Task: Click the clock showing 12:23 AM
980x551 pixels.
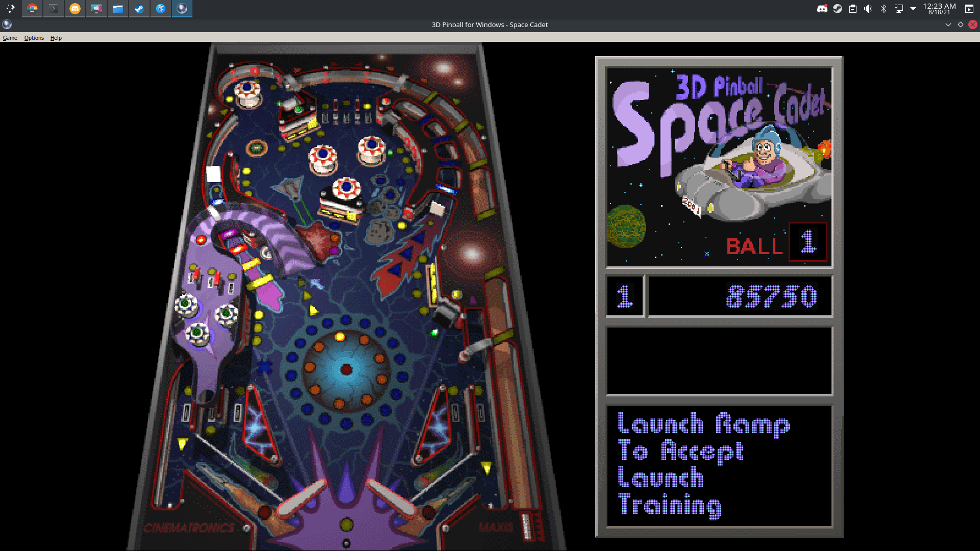Action: tap(939, 8)
